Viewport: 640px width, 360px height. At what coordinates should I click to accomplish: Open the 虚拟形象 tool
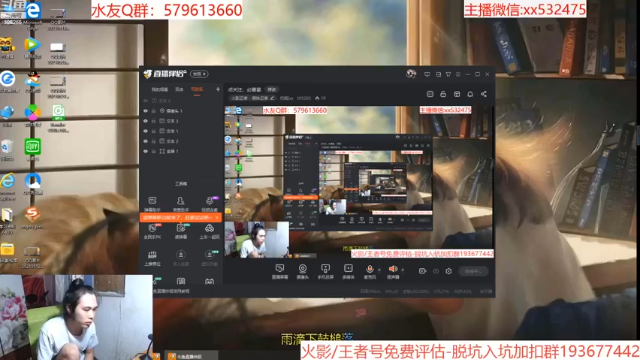pyautogui.click(x=209, y=258)
